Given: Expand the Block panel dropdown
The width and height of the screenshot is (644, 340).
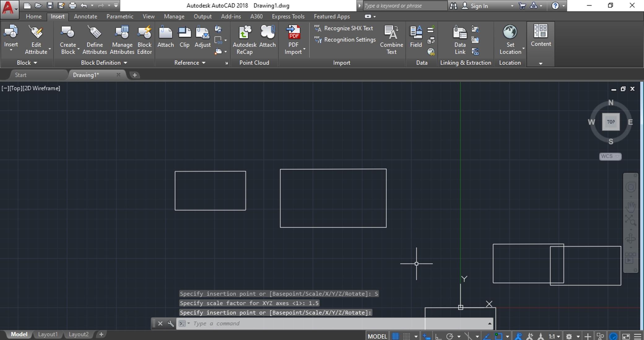Looking at the screenshot, I should click(x=27, y=63).
